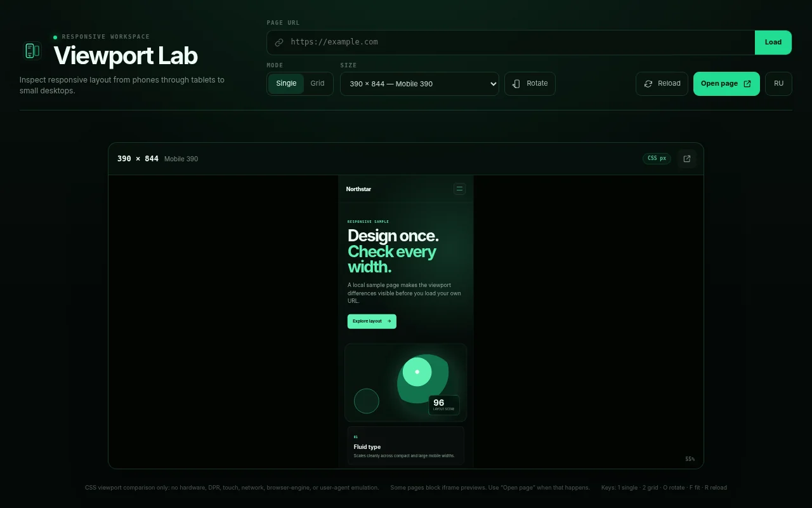Switch to Single mode
The width and height of the screenshot is (812, 508).
point(286,84)
